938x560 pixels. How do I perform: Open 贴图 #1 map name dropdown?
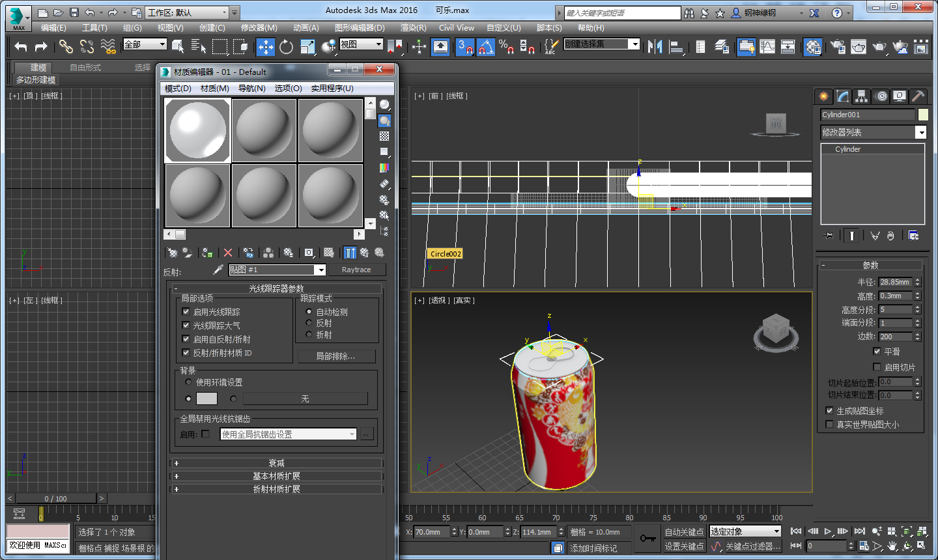coord(277,270)
